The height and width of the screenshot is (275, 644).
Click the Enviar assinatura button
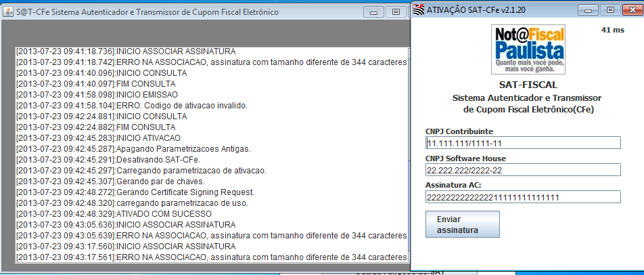(x=463, y=224)
